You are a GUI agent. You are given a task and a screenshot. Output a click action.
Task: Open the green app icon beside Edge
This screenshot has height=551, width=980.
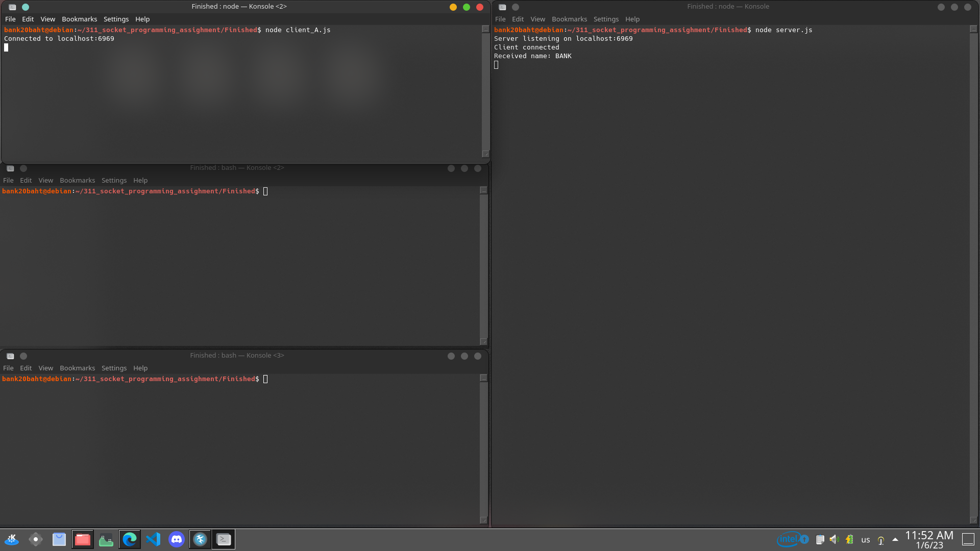click(x=106, y=539)
